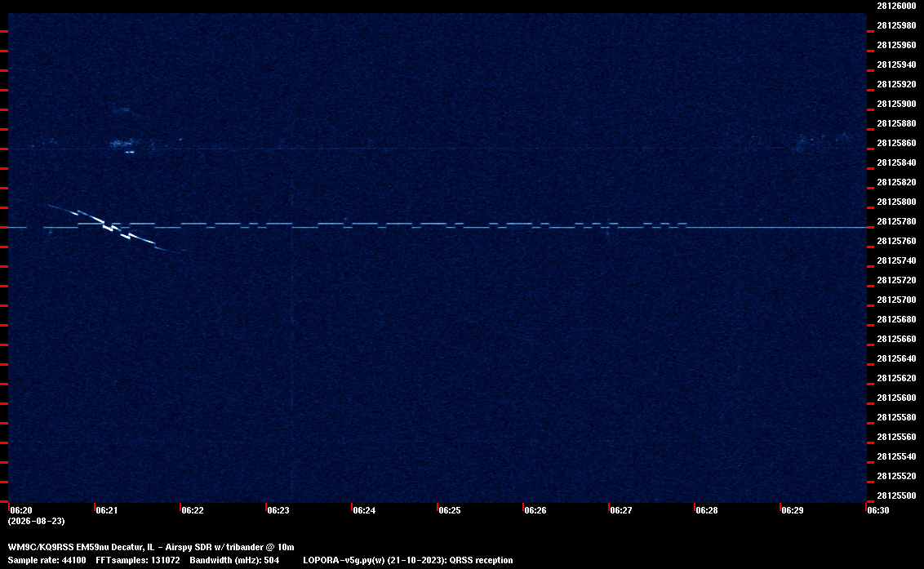
Task: Select the 28125740 frequency label
Action: (x=896, y=260)
